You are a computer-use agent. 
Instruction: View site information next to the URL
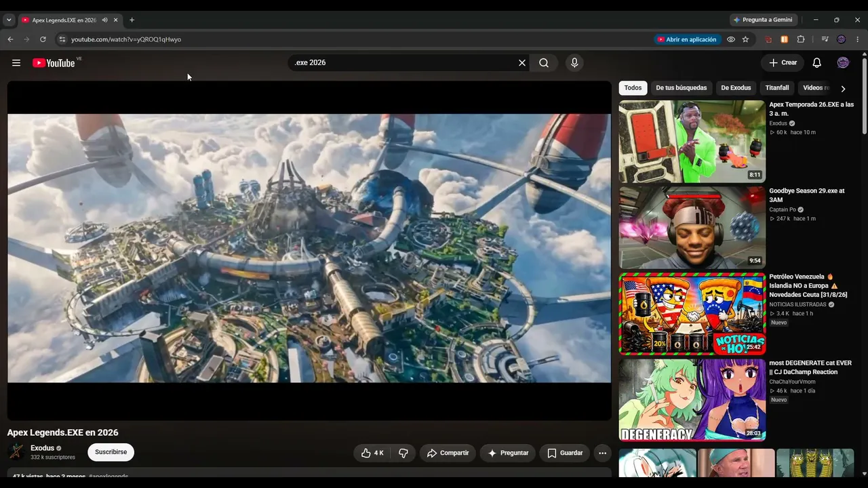pos(62,39)
